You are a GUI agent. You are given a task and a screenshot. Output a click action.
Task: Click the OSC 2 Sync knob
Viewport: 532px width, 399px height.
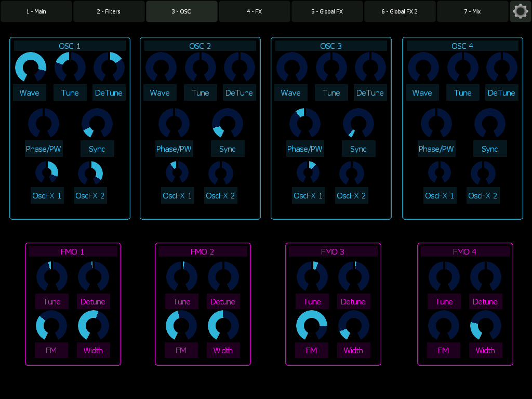click(228, 124)
